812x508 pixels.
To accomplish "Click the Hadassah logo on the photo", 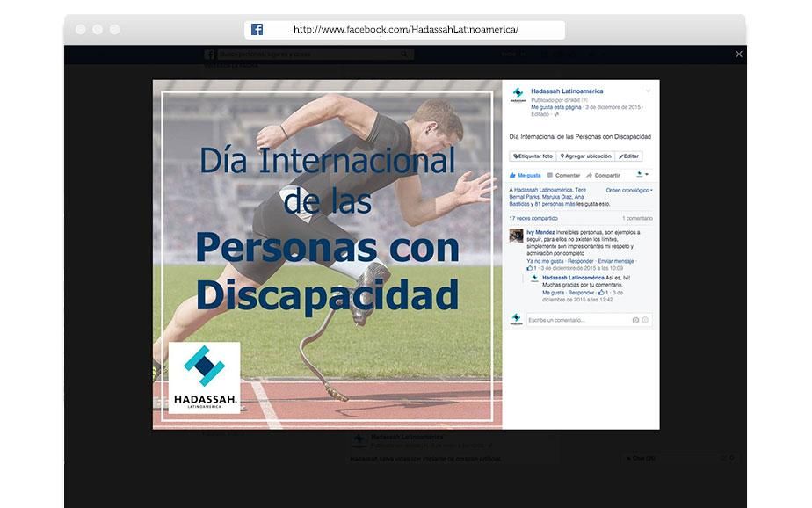I will (204, 378).
